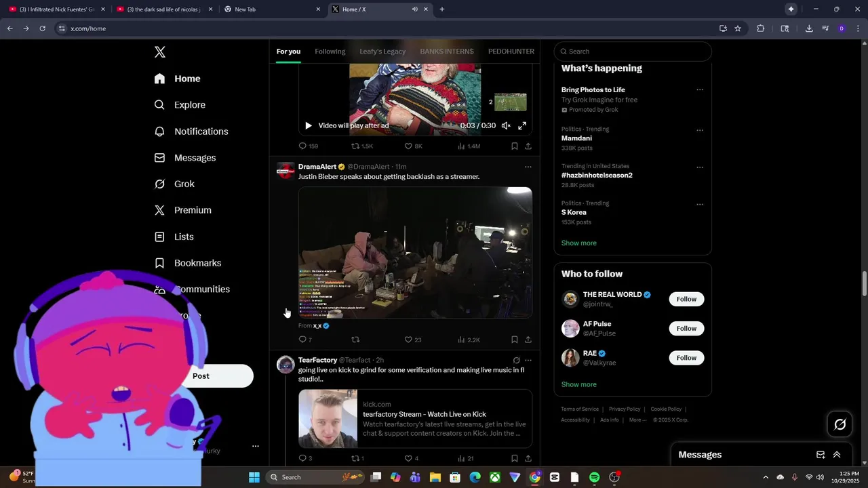Image resolution: width=868 pixels, height=488 pixels.
Task: Switch to Leafy's Legacy tab
Action: (382, 52)
